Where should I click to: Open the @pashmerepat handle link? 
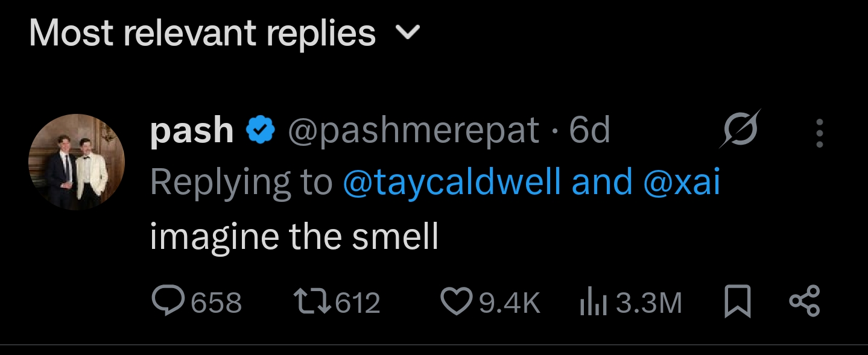click(x=413, y=130)
